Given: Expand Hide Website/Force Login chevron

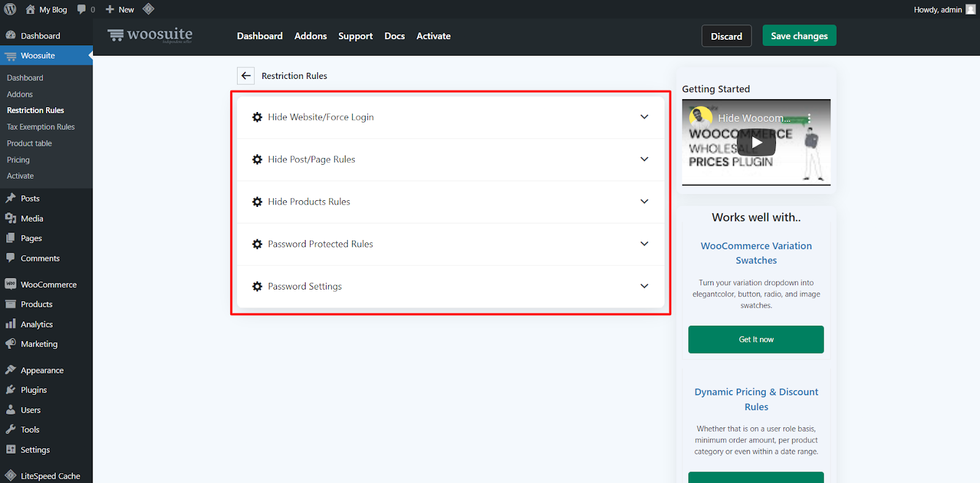Looking at the screenshot, I should (644, 117).
